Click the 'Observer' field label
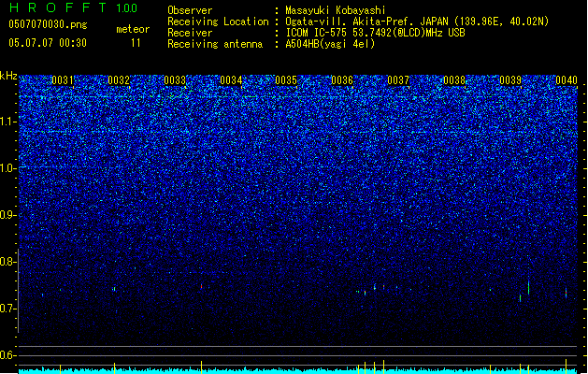Viewport: 588px width, 374px height. (190, 10)
